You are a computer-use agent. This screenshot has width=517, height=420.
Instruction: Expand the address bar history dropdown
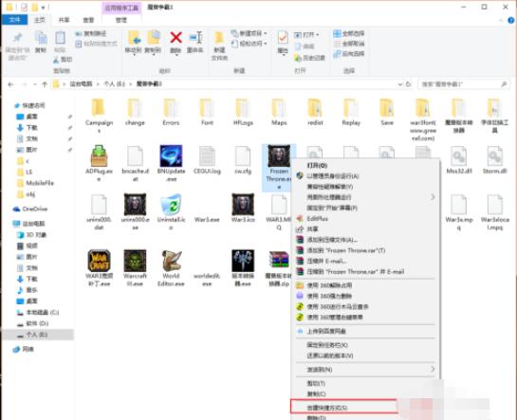click(x=400, y=84)
